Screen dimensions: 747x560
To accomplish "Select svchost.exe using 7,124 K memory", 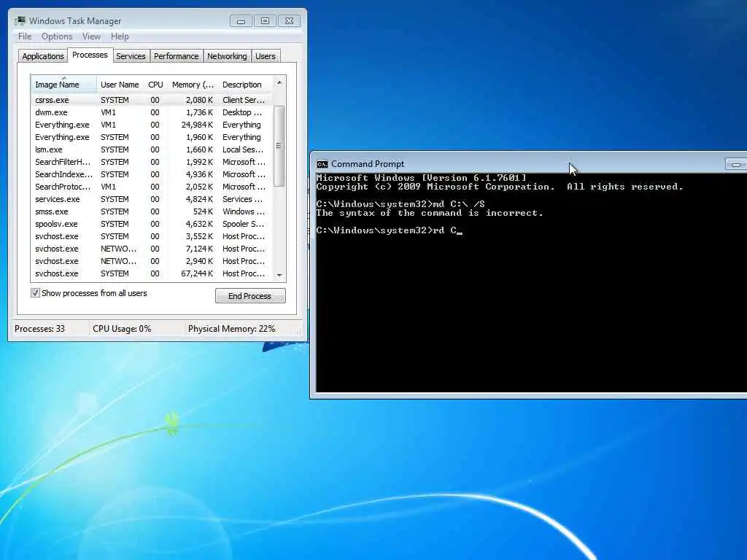I will tap(152, 249).
